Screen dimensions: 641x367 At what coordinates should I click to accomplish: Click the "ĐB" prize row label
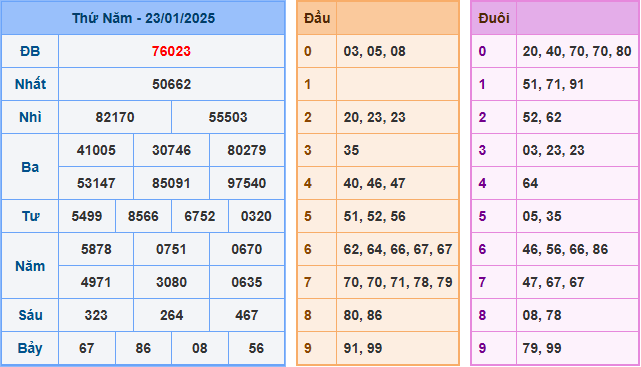pyautogui.click(x=30, y=51)
